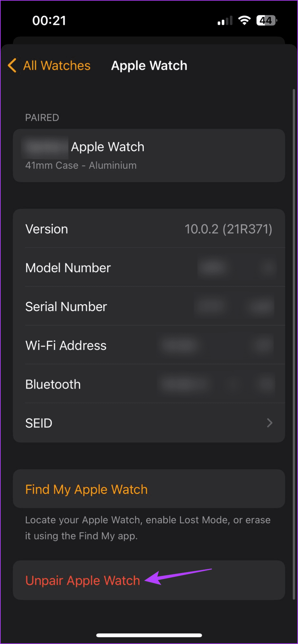Viewport: 298px width, 644px height.
Task: Tap the Apple Watch page title
Action: click(149, 66)
